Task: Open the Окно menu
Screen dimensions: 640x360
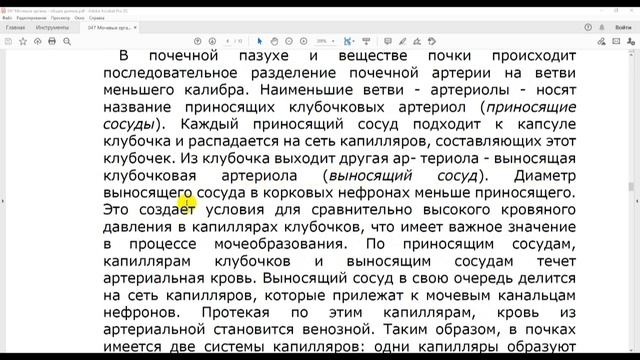Action: click(x=80, y=18)
